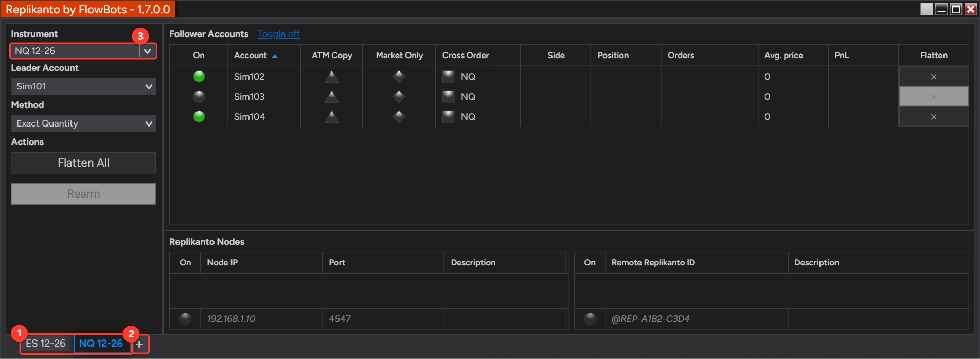
Task: Click the Port field 4547
Action: [383, 319]
